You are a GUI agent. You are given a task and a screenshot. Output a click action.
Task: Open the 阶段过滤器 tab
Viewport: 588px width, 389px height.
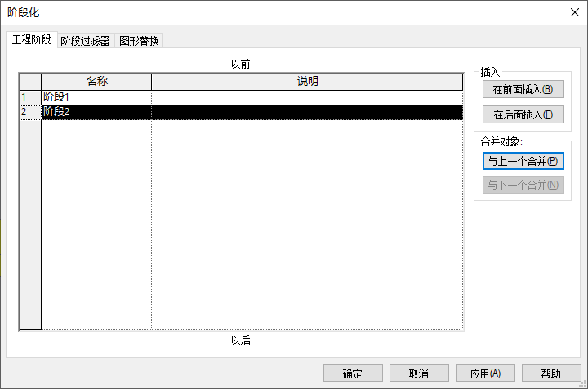(x=86, y=41)
